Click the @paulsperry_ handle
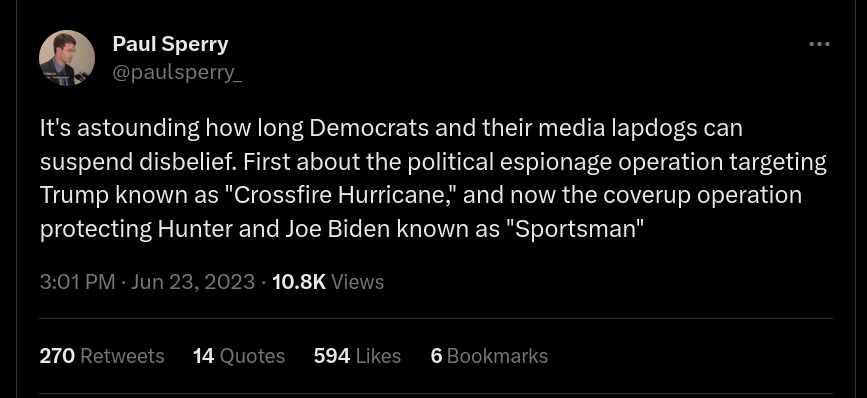The width and height of the screenshot is (867, 398). point(177,73)
